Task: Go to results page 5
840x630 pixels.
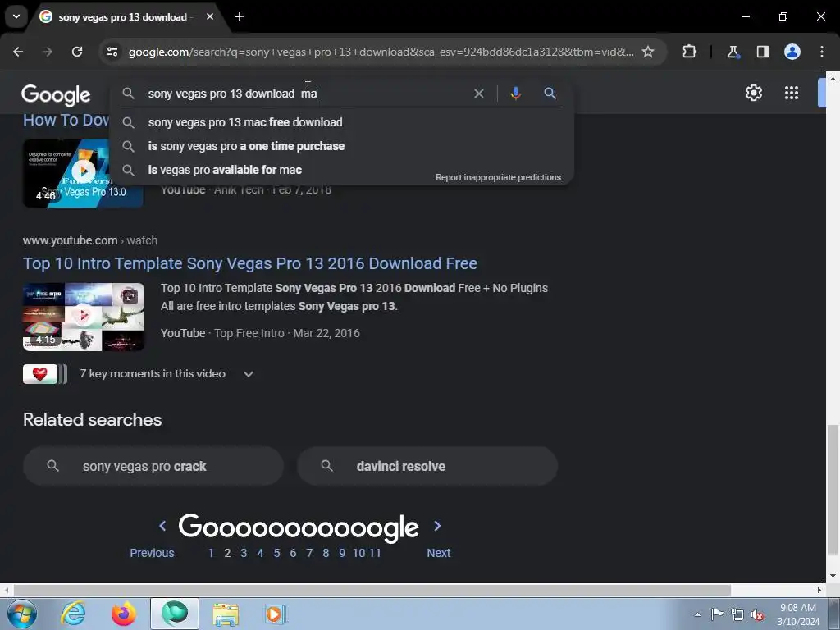Action: [x=276, y=553]
